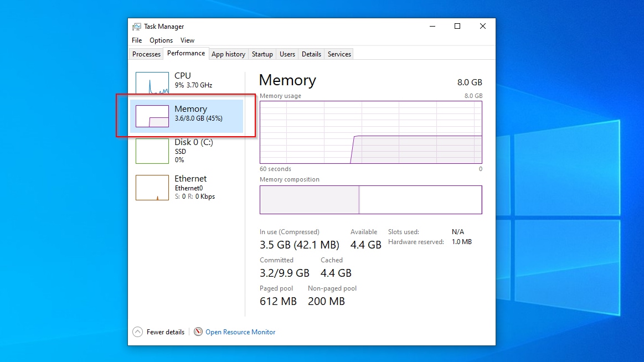Switch to the Users tab

[287, 54]
